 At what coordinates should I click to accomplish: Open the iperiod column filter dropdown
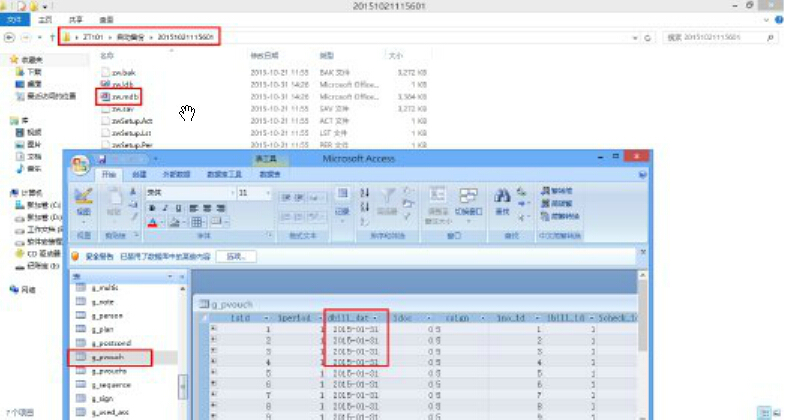click(320, 318)
